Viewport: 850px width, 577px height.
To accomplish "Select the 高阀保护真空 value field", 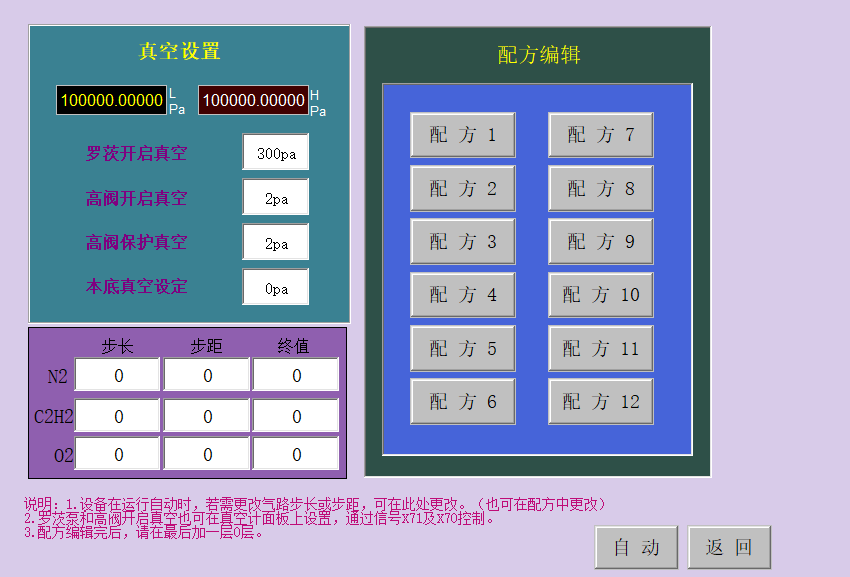I will pos(276,243).
